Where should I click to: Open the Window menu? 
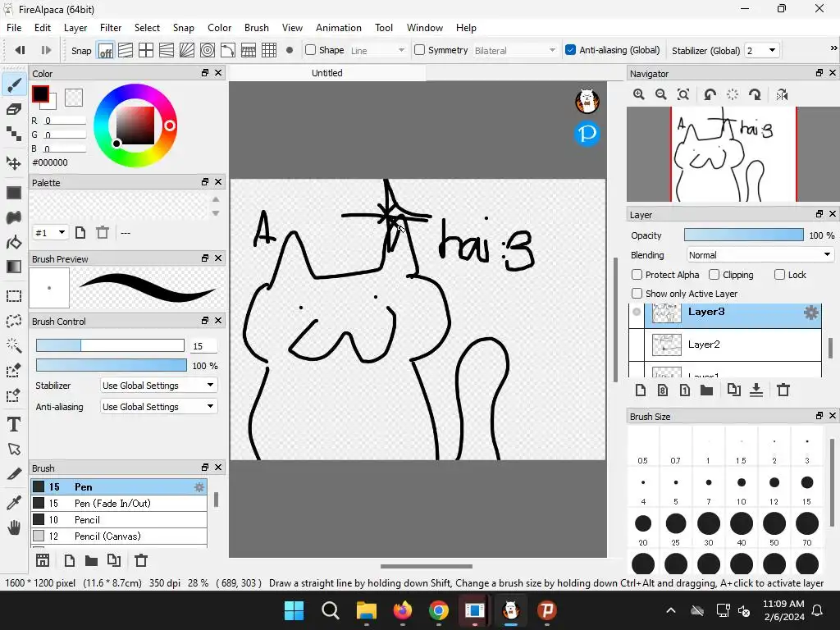[424, 28]
